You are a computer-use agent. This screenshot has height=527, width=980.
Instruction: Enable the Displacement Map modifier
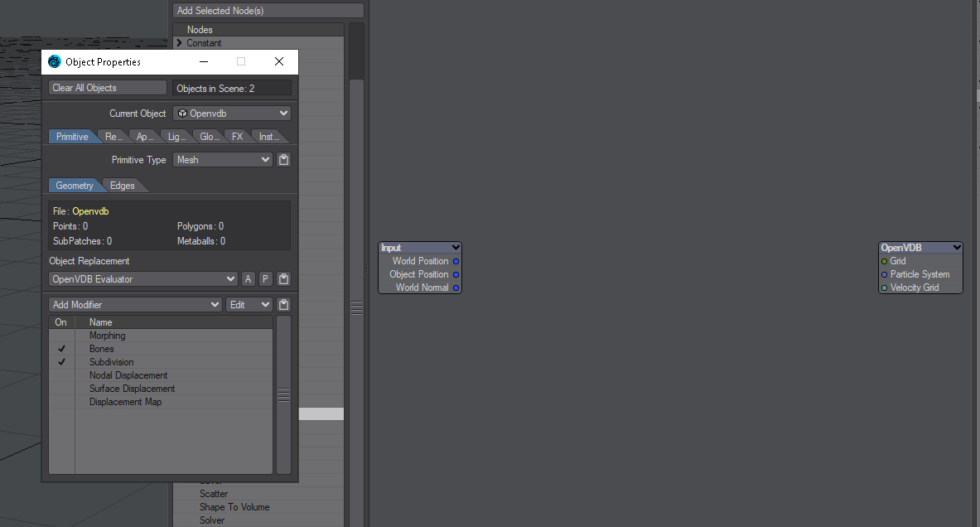61,401
